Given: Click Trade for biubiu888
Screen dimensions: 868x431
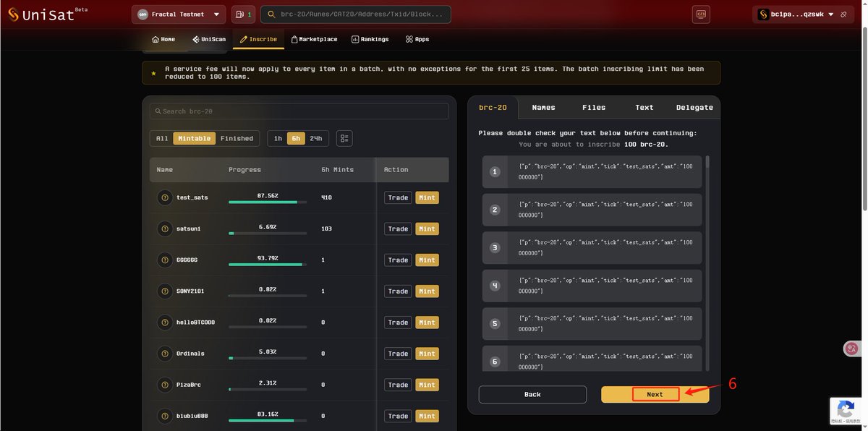Looking at the screenshot, I should 398,416.
